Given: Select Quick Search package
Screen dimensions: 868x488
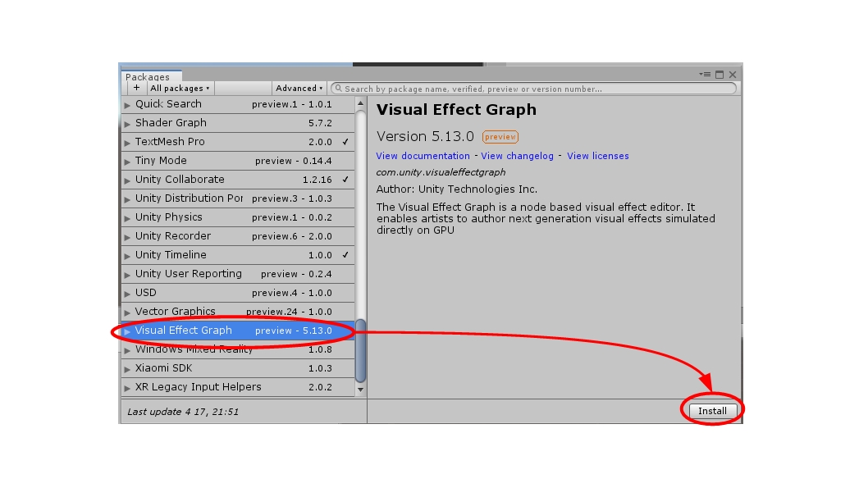Looking at the screenshot, I should [x=238, y=104].
